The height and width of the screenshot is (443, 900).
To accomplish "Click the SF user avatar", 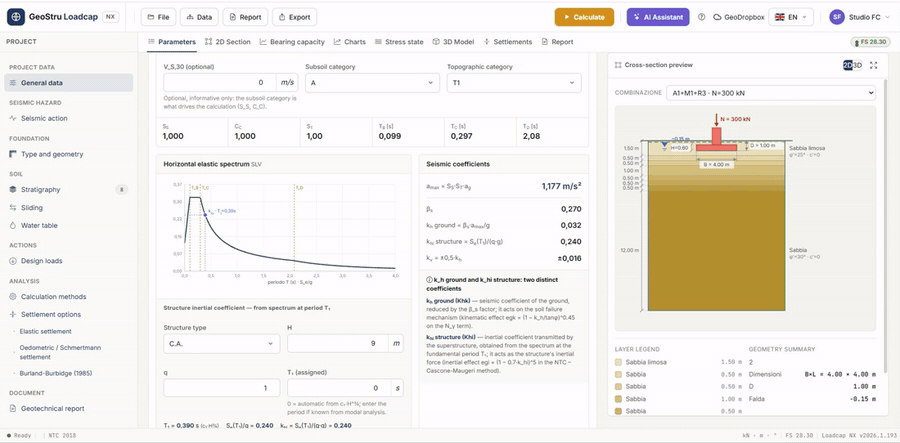I will point(837,17).
